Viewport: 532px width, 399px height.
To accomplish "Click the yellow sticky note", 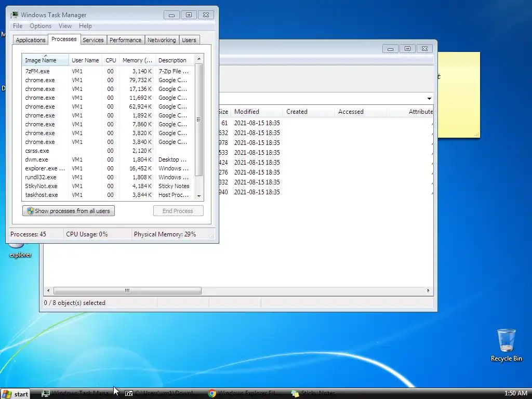I will (x=459, y=95).
